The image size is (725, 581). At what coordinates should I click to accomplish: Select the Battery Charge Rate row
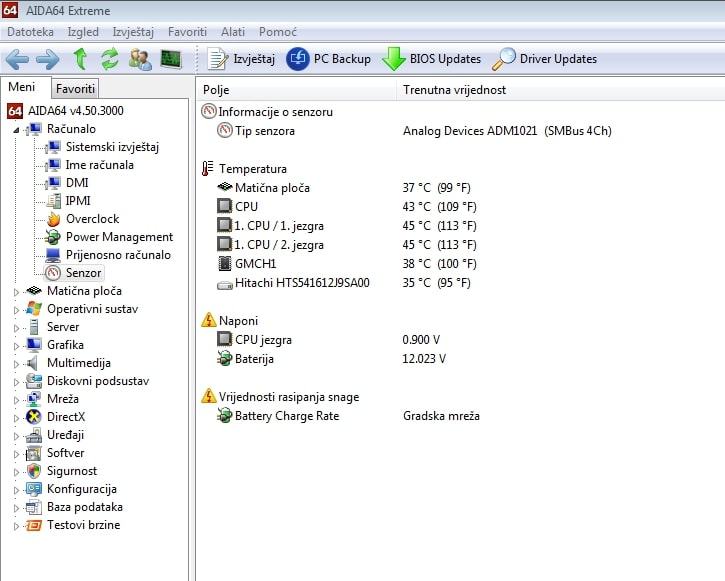tap(348, 416)
